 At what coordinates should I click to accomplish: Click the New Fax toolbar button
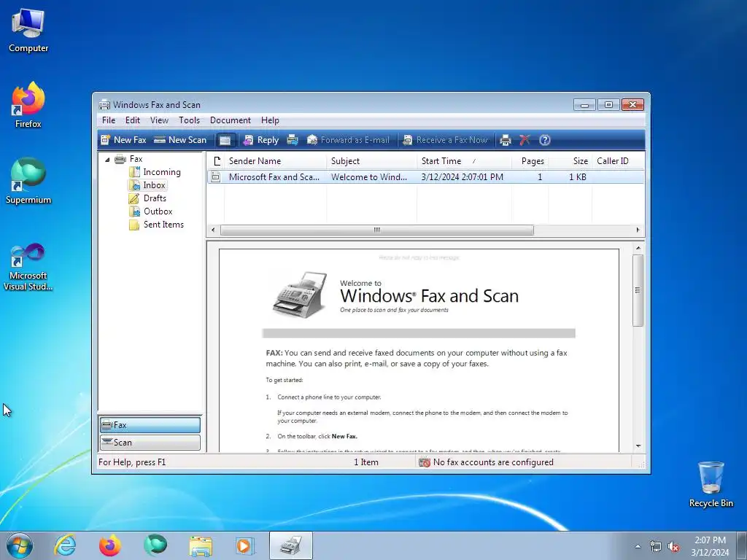tap(123, 140)
